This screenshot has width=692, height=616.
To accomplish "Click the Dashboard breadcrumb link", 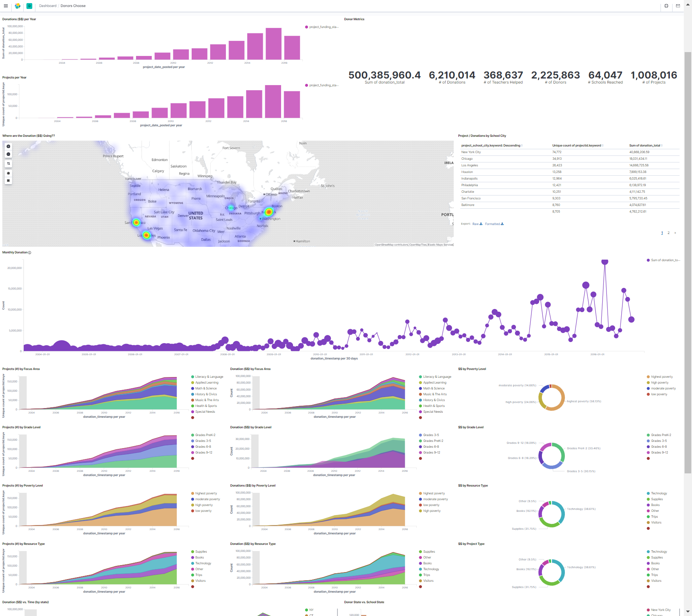I will [x=47, y=6].
